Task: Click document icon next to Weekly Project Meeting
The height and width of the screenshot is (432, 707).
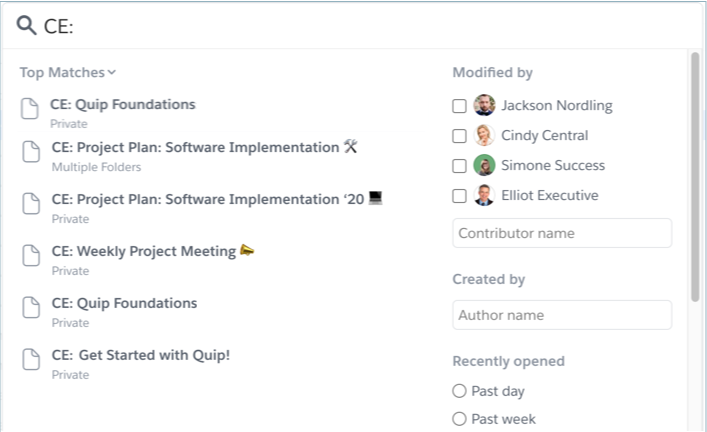Action: point(31,256)
